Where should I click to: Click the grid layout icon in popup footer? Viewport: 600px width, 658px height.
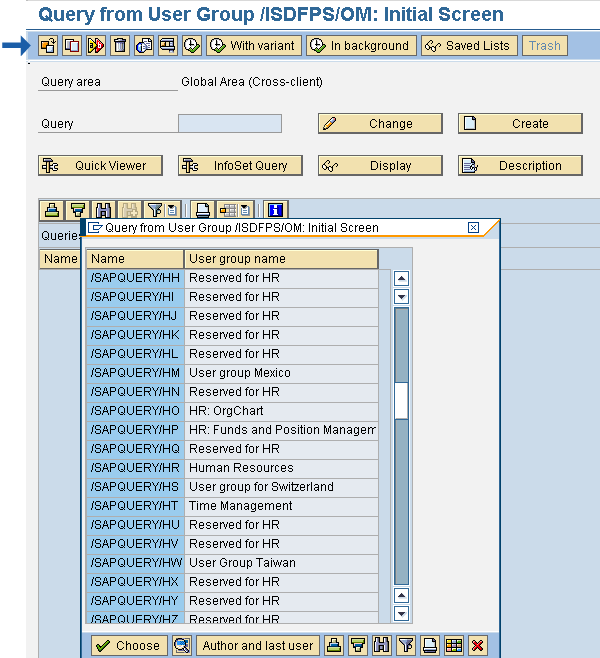(x=454, y=646)
